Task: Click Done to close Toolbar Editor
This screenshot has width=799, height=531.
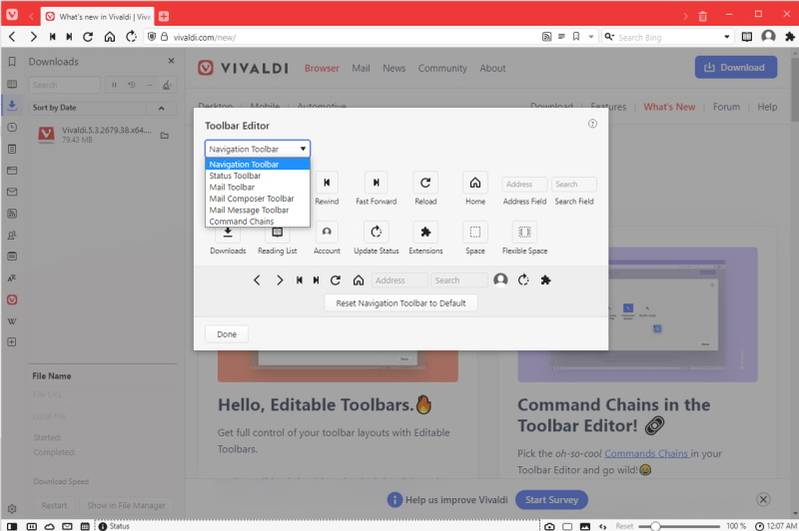Action: [x=227, y=334]
